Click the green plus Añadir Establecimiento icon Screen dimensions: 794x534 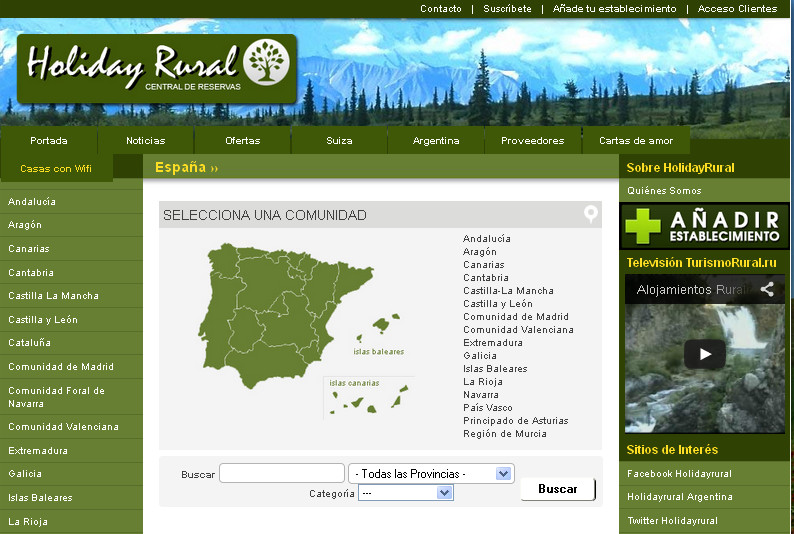click(643, 227)
